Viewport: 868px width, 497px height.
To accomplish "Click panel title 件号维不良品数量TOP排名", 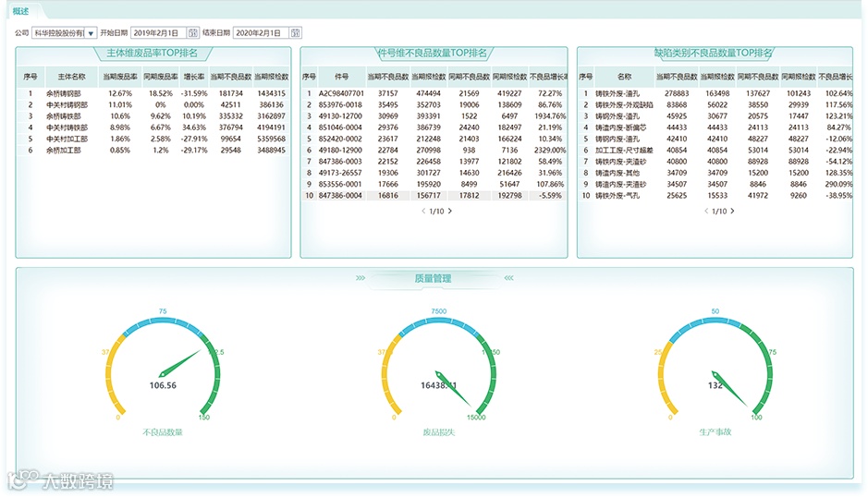I will coord(433,54).
